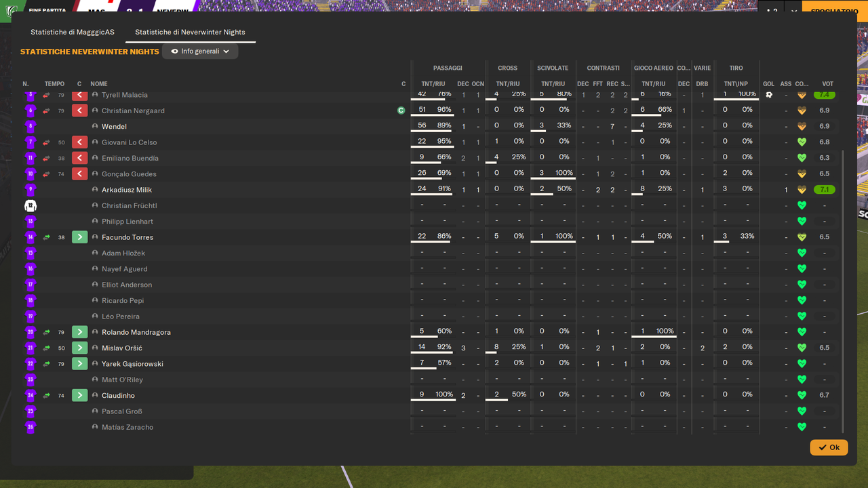The image size is (868, 488).
Task: Select Ricardo Pepi row name
Action: (x=123, y=300)
